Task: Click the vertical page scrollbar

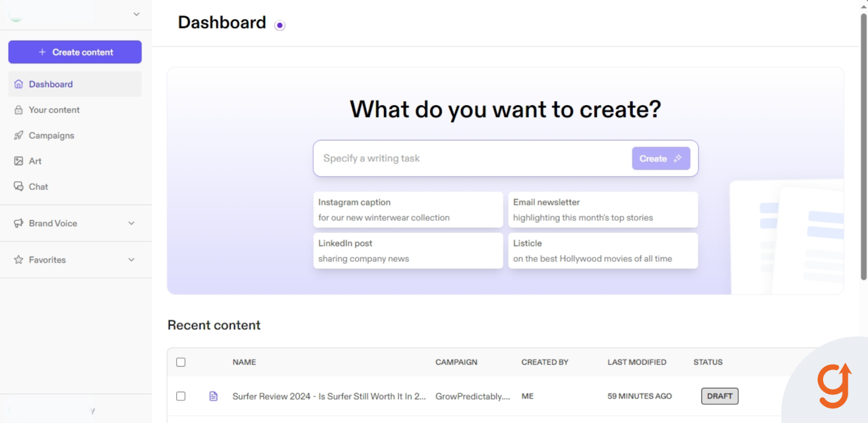Action: click(864, 146)
